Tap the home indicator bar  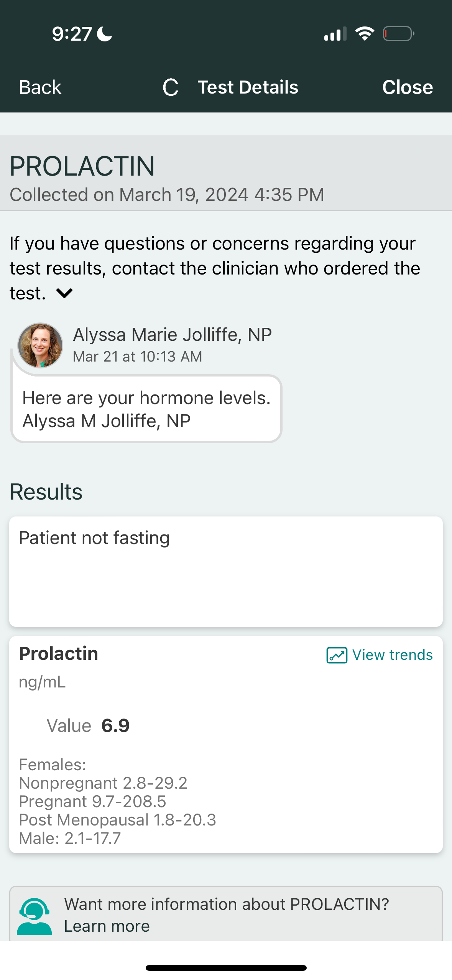point(226,968)
